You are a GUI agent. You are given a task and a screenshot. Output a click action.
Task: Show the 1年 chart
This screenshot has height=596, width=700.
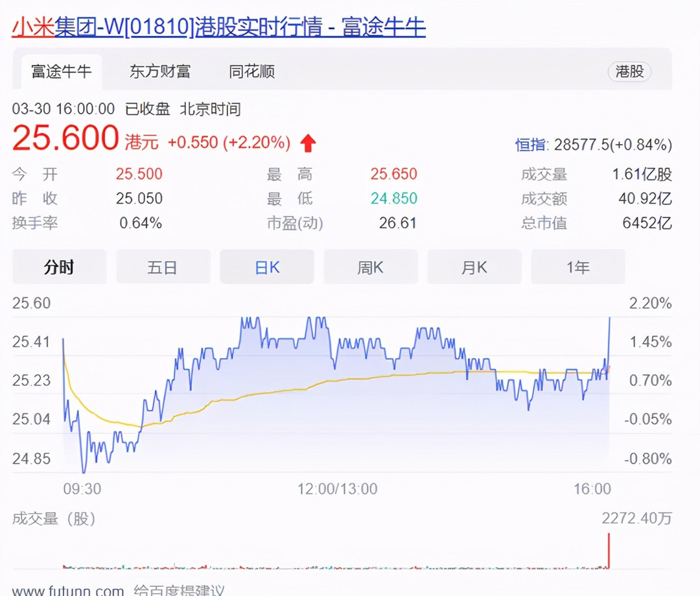[x=578, y=267]
